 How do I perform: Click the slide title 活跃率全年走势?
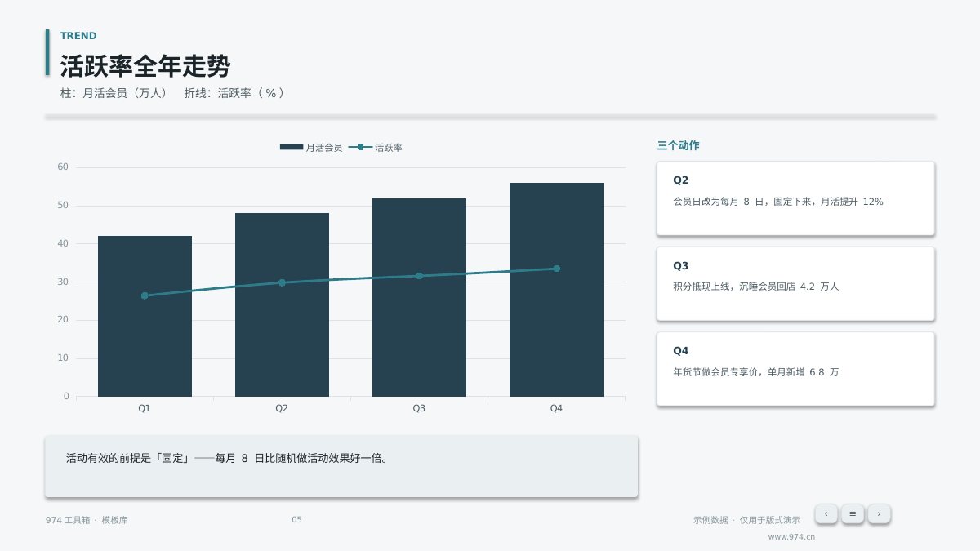(x=145, y=65)
